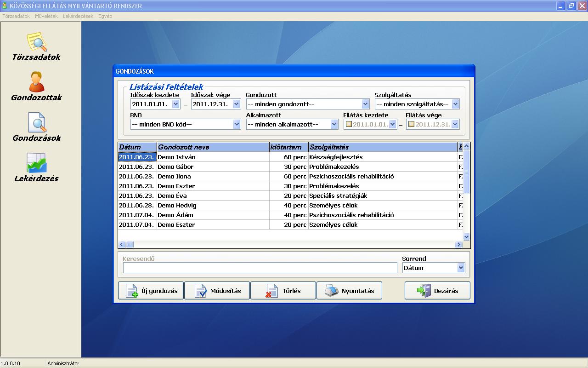The width and height of the screenshot is (588, 368).
Task: Open the Műveletek menu
Action: click(x=46, y=16)
